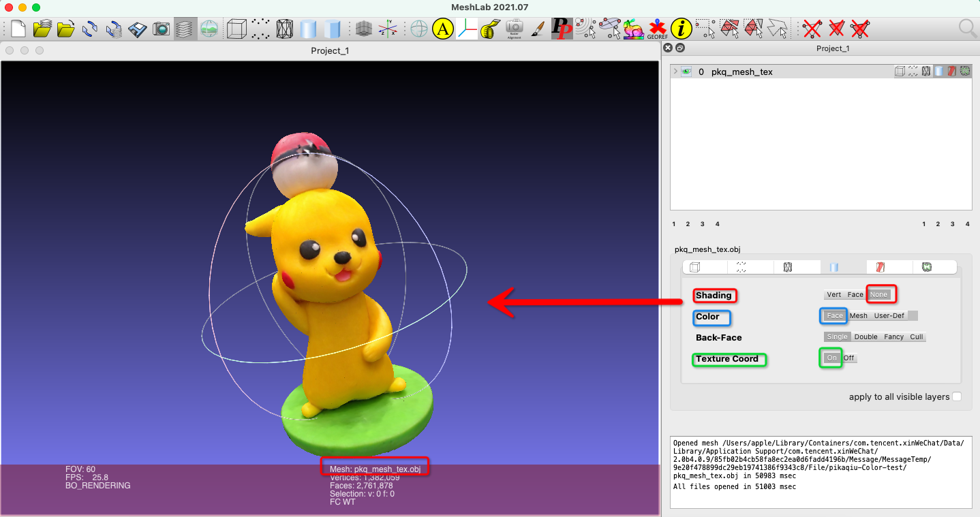Delete selected faces and vertices icon
This screenshot has width=980, height=517.
pos(860,29)
